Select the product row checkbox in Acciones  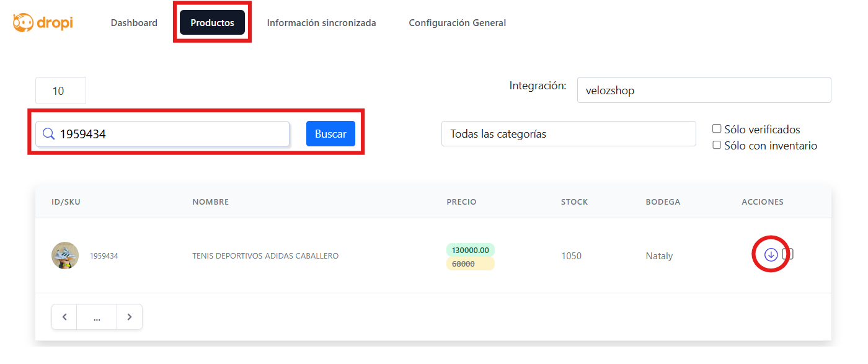point(788,254)
